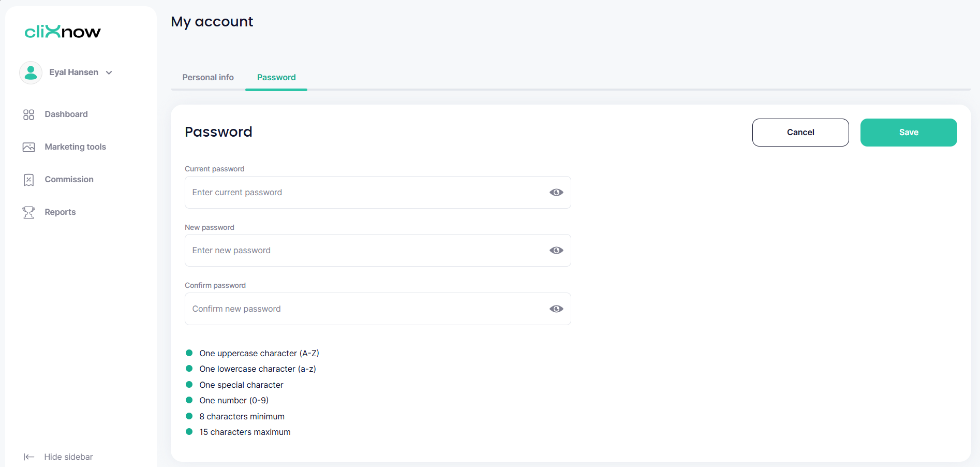Viewport: 980px width, 467px height.
Task: Click the user avatar icon
Action: coord(31,72)
